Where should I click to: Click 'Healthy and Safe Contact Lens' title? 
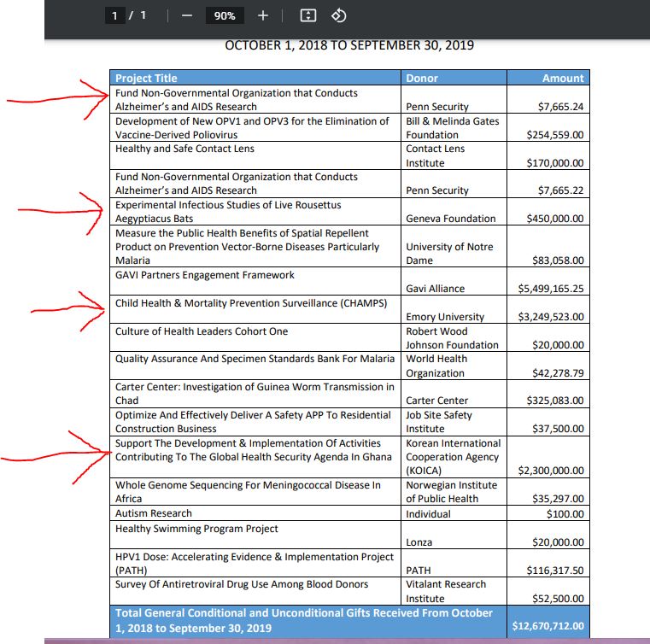[184, 149]
